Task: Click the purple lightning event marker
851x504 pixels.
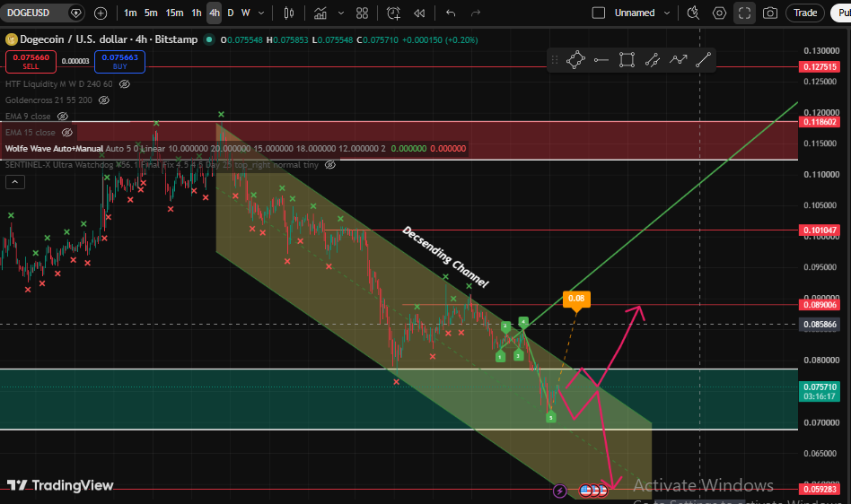Action: coord(559,491)
